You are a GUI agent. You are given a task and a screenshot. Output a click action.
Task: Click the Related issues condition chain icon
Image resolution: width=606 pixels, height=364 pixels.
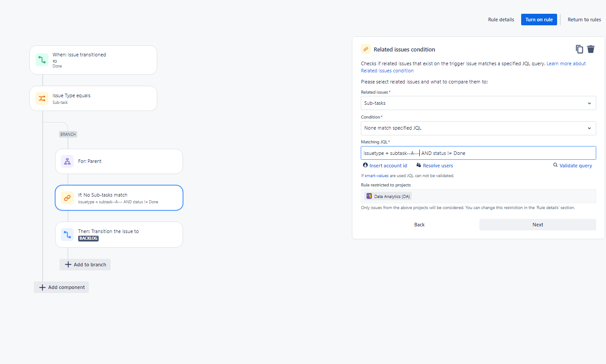tap(366, 49)
